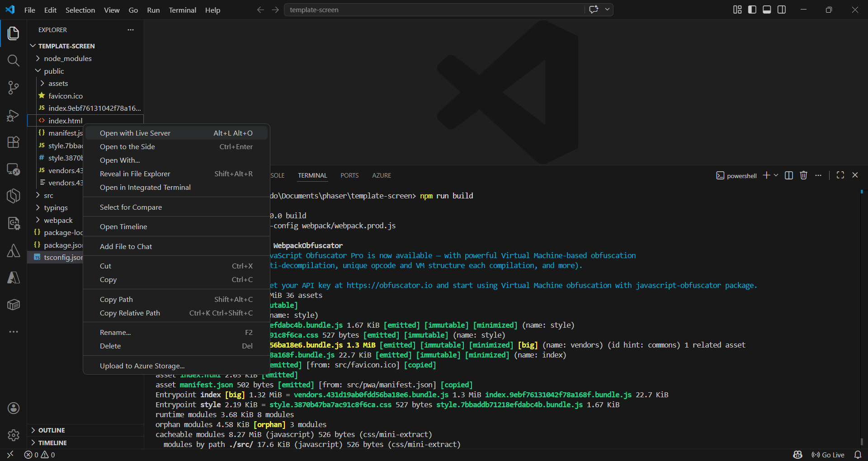Open the Copilot chat icon in title bar
Image resolution: width=868 pixels, height=461 pixels.
[594, 9]
